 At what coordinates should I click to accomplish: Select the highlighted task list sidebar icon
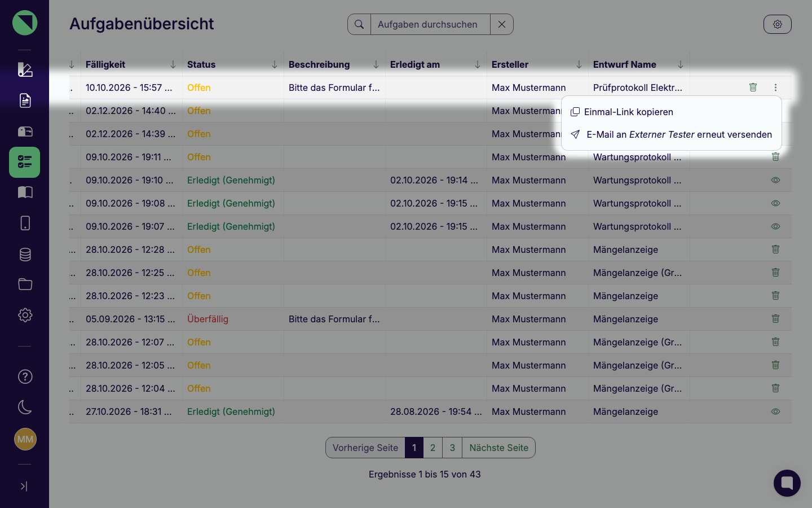pyautogui.click(x=25, y=163)
